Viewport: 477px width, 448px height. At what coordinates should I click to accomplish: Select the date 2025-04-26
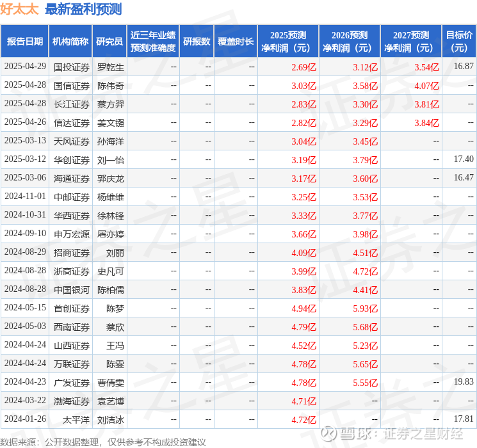pyautogui.click(x=25, y=122)
